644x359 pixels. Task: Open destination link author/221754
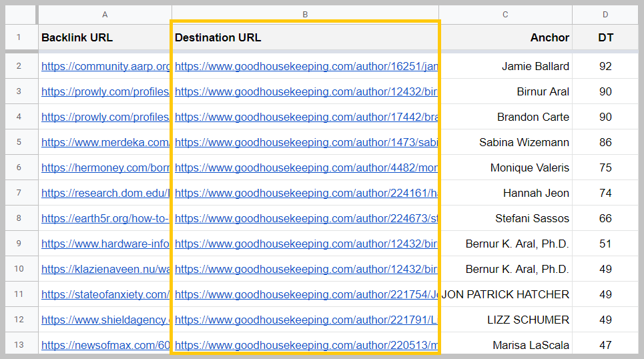coord(306,294)
